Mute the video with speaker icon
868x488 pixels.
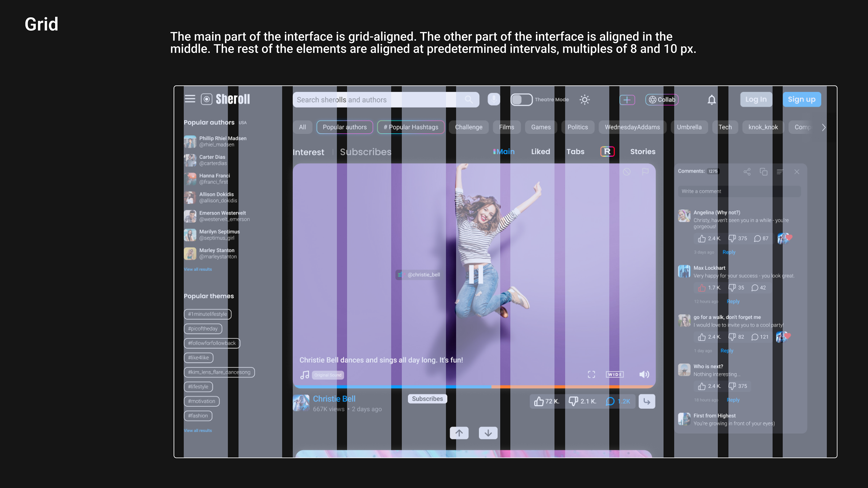(x=644, y=375)
